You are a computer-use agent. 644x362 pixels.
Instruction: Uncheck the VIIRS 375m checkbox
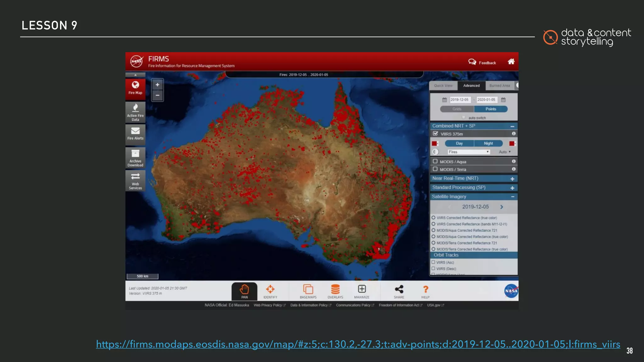coord(436,134)
